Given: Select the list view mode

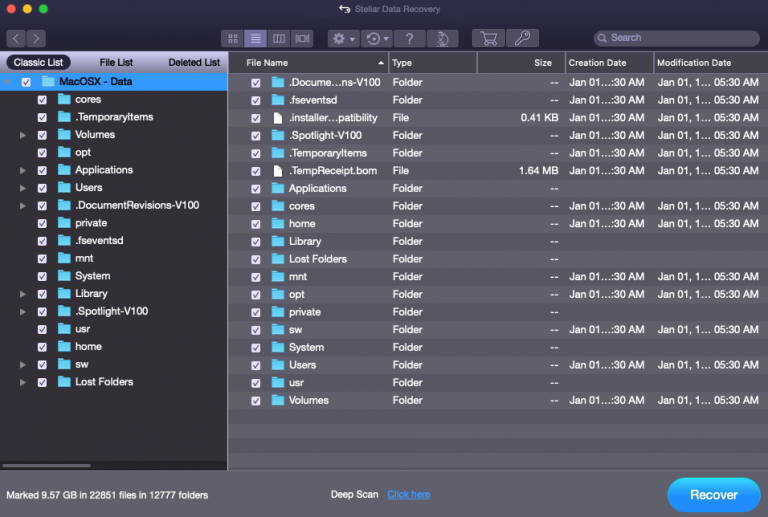Looking at the screenshot, I should click(x=256, y=38).
